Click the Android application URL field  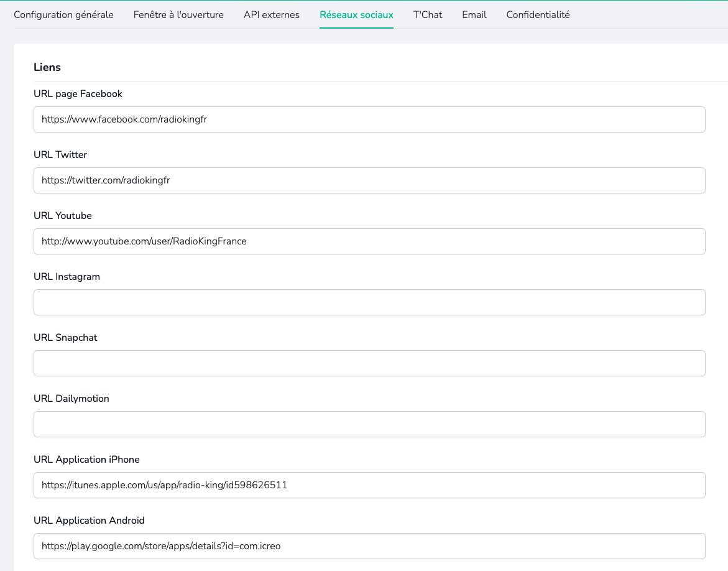369,546
